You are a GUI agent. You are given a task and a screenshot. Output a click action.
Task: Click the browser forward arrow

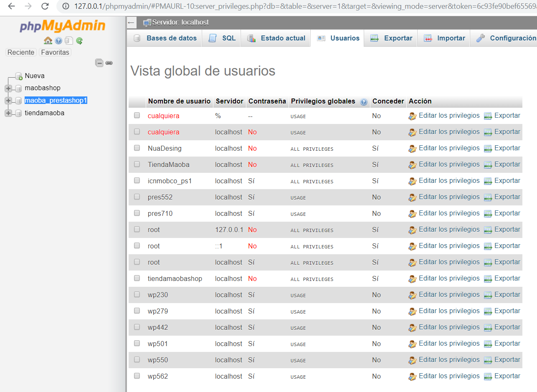click(28, 6)
